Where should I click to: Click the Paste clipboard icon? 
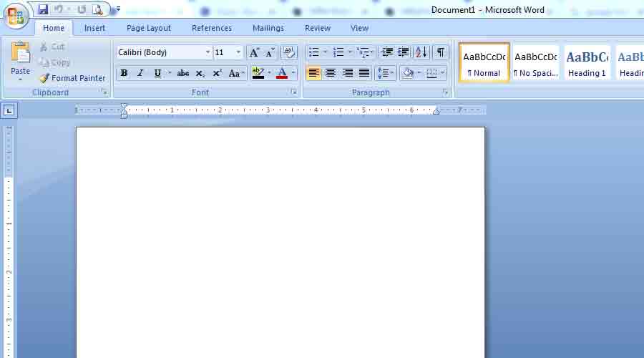[x=20, y=52]
